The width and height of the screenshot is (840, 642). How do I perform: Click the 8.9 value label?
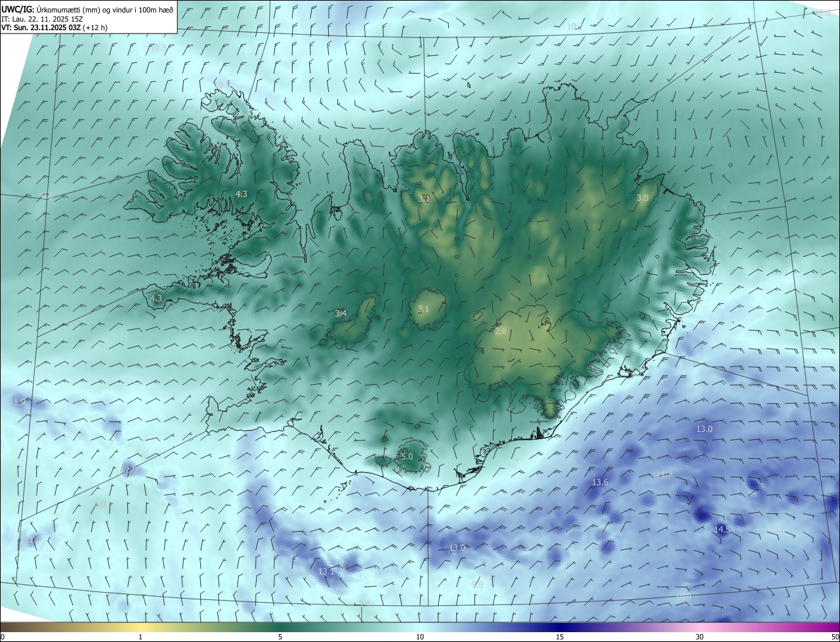pyautogui.click(x=100, y=504)
